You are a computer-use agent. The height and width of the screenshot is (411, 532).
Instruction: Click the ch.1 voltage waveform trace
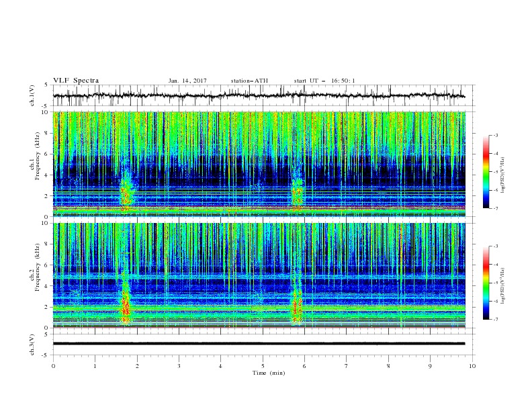point(259,96)
